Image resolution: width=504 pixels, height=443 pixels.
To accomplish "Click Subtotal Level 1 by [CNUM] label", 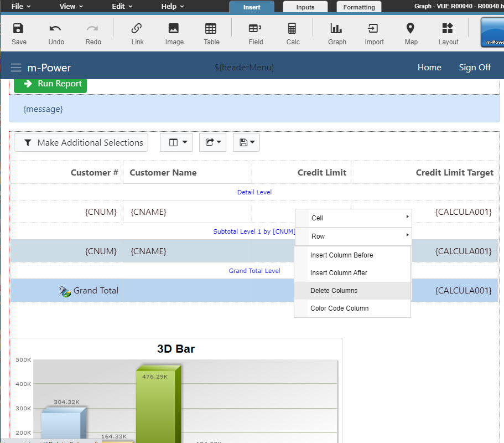I will coord(254,231).
